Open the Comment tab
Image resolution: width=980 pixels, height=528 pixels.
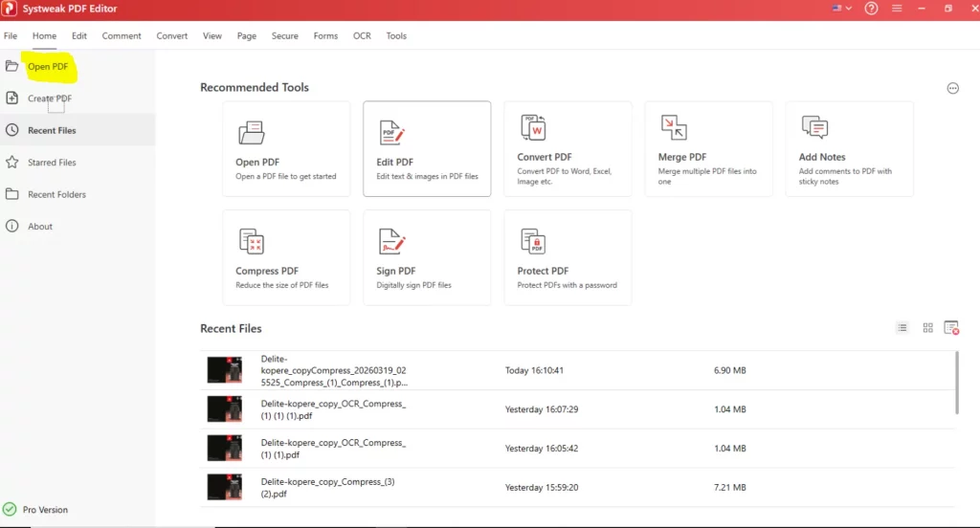tap(122, 35)
